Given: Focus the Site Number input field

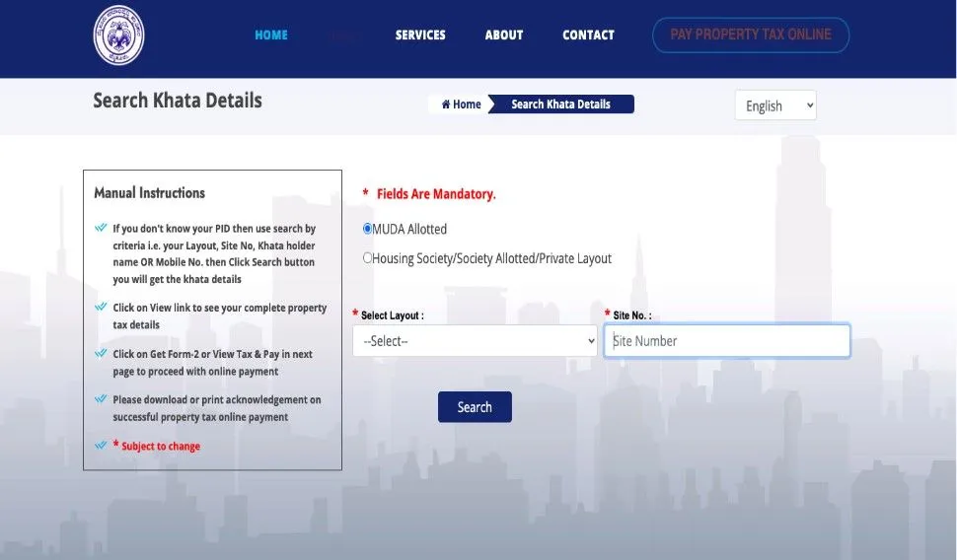Looking at the screenshot, I should click(x=726, y=341).
